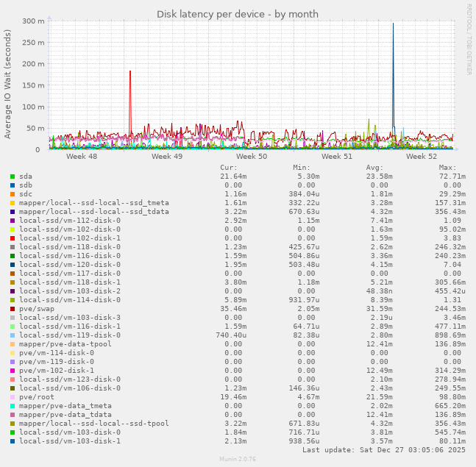
Task: Click the 'mapper/local--ssd-local--ssd-tpool' legend label
Action: [x=94, y=424]
